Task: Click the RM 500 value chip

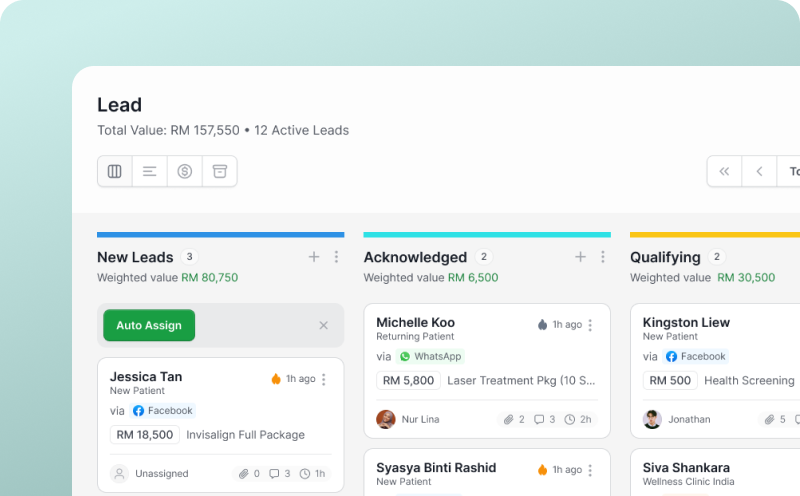Action: 670,381
